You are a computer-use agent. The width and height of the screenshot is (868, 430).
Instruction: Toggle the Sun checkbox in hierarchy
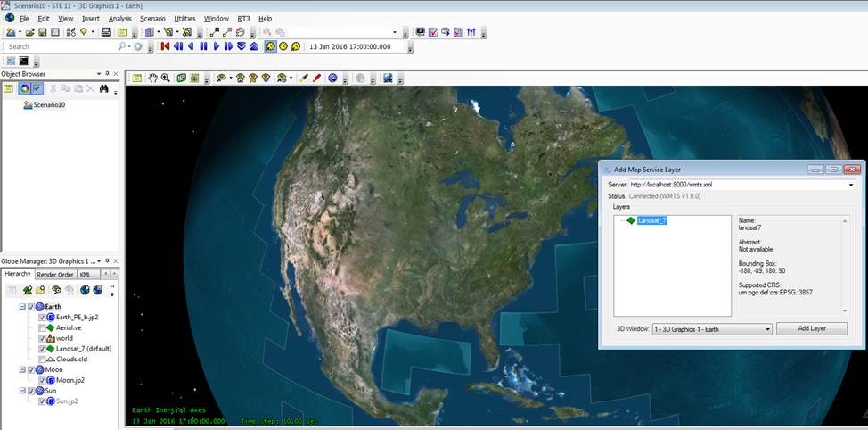pos(31,391)
